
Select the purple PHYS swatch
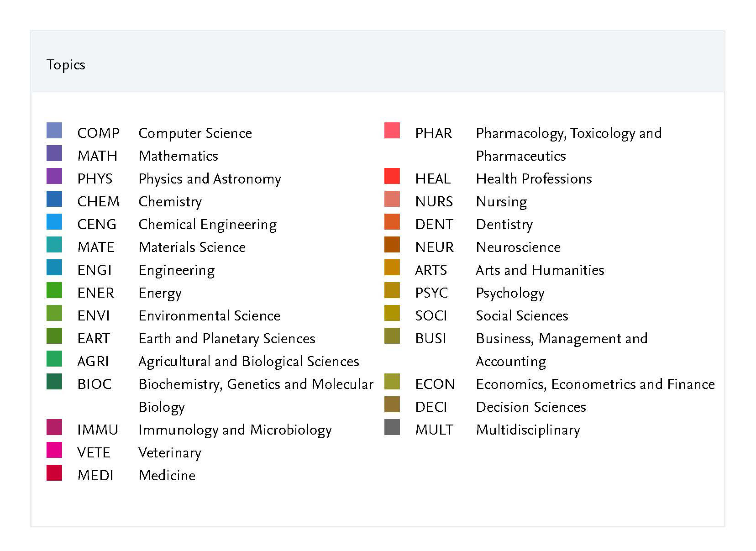point(54,176)
